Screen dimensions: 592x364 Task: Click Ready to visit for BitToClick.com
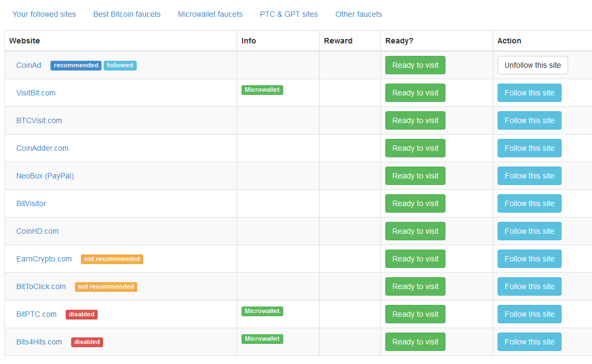[415, 286]
